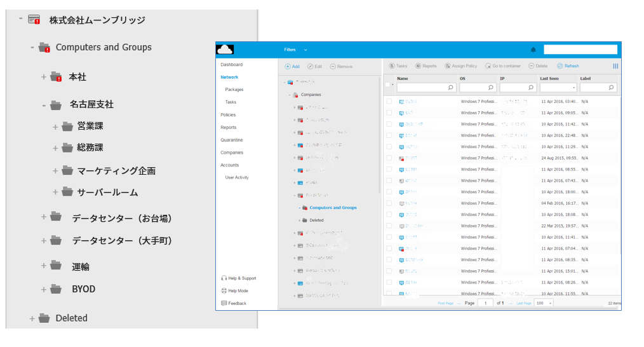Open Reports from the grid toolbar

click(426, 66)
